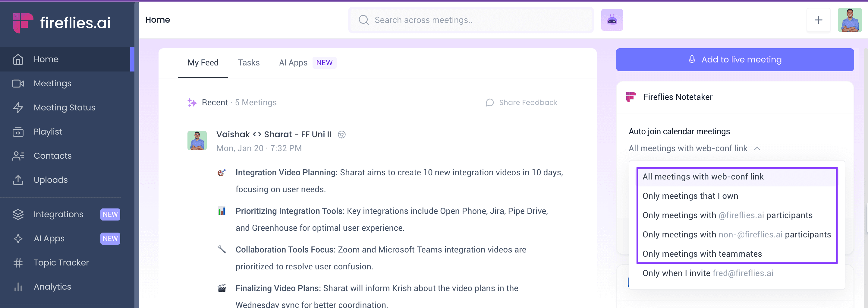Click the Topic Tracker hash icon

coord(18,263)
